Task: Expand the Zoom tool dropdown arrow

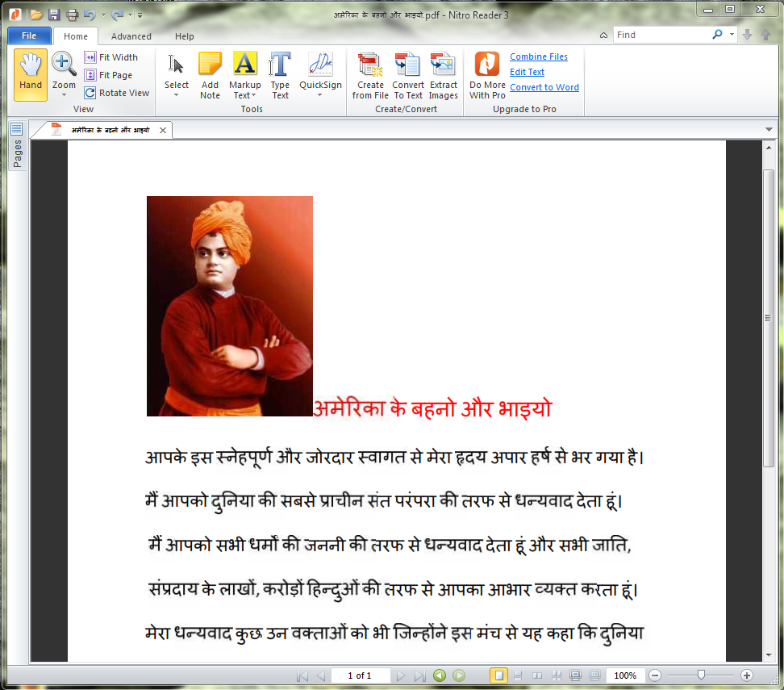Action: pos(64,94)
